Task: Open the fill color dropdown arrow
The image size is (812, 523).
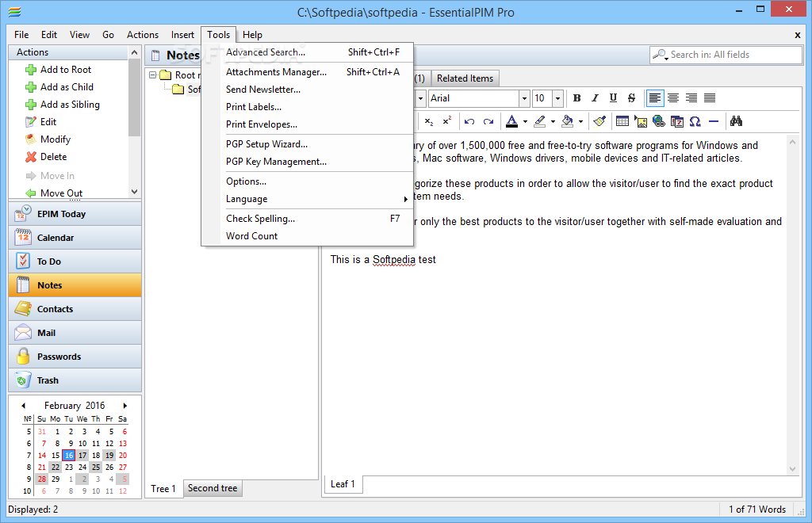Action: pyautogui.click(x=581, y=122)
